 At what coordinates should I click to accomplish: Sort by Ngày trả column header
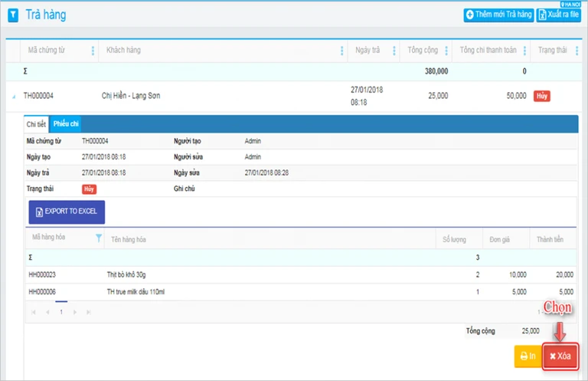click(367, 50)
